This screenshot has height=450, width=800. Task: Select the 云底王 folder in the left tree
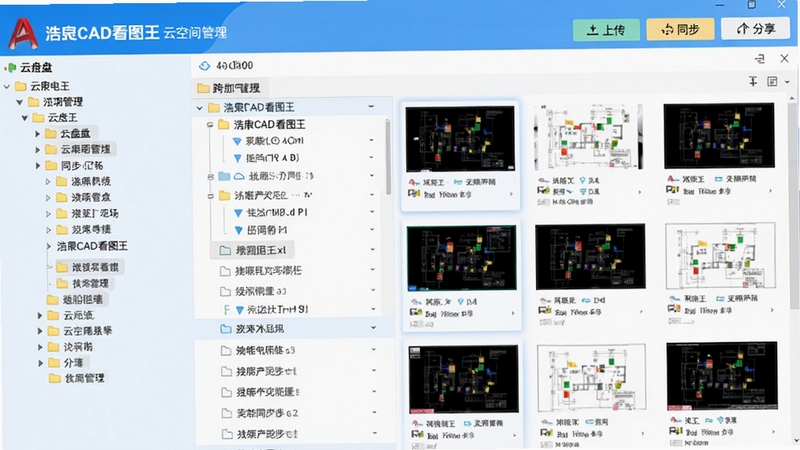[55, 118]
